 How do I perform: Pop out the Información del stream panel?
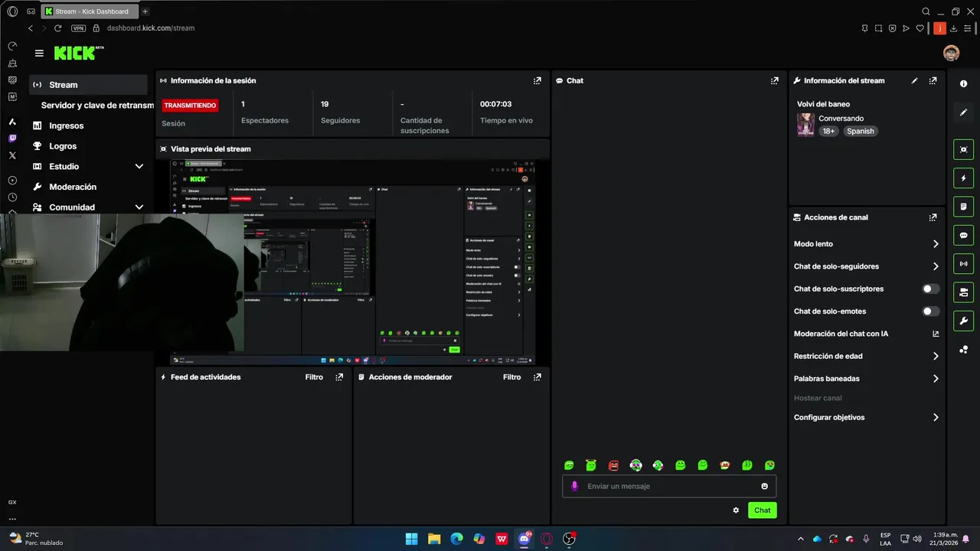click(933, 80)
